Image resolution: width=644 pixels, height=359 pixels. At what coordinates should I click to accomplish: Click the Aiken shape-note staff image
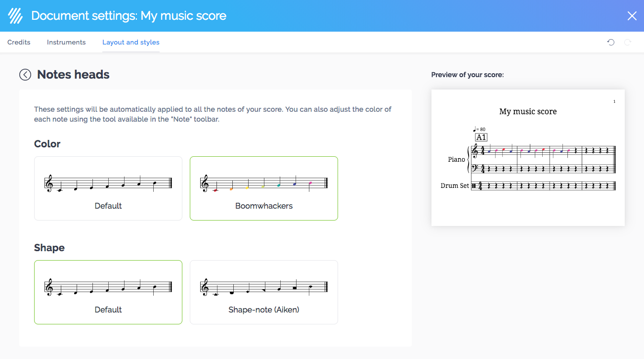[264, 287]
